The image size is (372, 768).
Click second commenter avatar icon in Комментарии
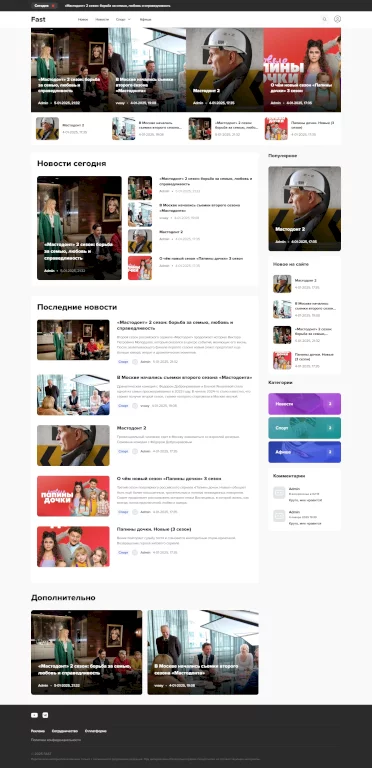(x=279, y=515)
